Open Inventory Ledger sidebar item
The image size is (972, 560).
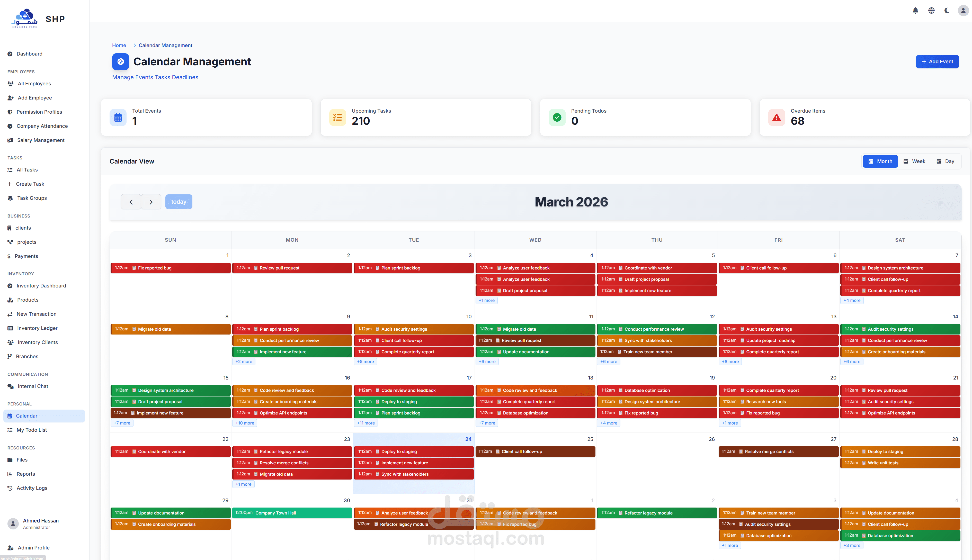37,328
